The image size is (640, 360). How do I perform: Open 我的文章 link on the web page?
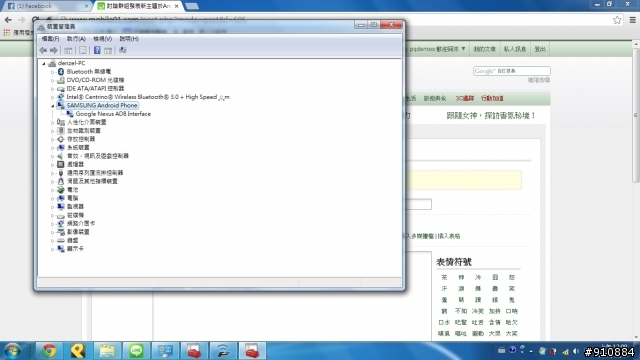484,49
